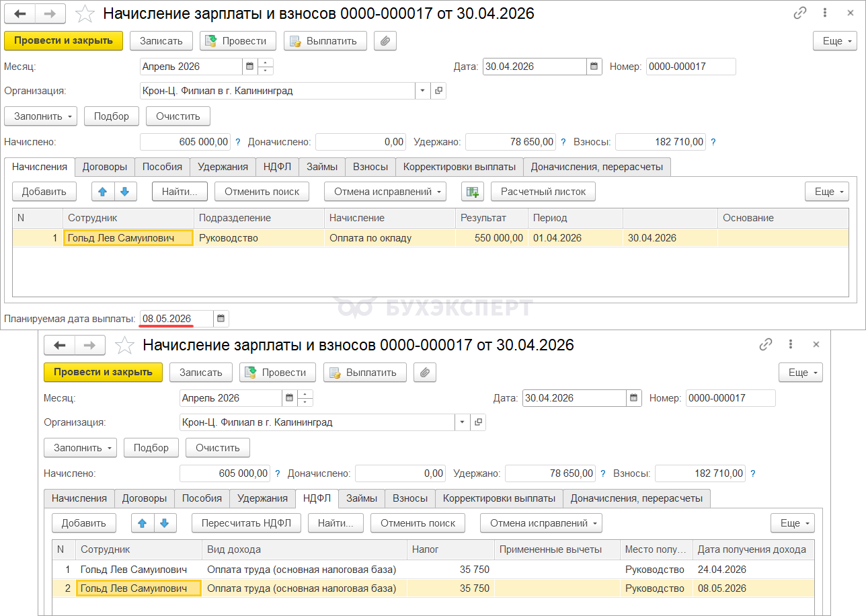
Task: Open Заполнить dropdown in upper window
Action: [x=41, y=116]
